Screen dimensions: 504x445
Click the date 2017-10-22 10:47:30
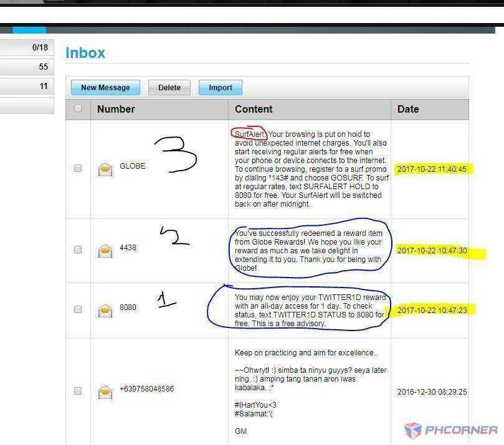432,251
